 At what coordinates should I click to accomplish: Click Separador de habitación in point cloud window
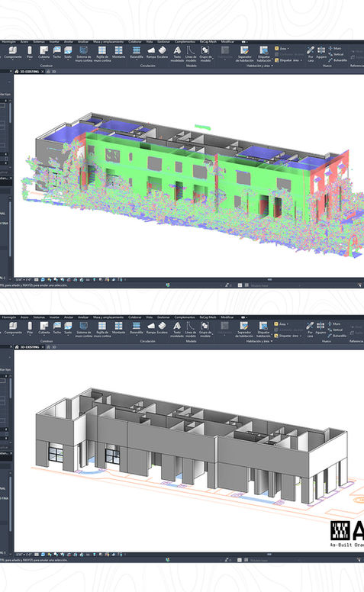(244, 54)
